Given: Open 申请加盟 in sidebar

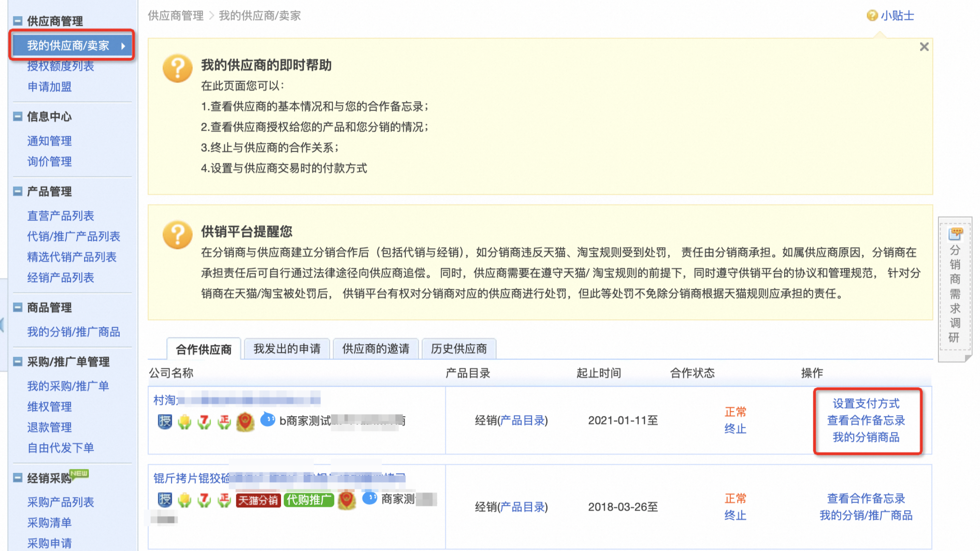Looking at the screenshot, I should [x=50, y=87].
